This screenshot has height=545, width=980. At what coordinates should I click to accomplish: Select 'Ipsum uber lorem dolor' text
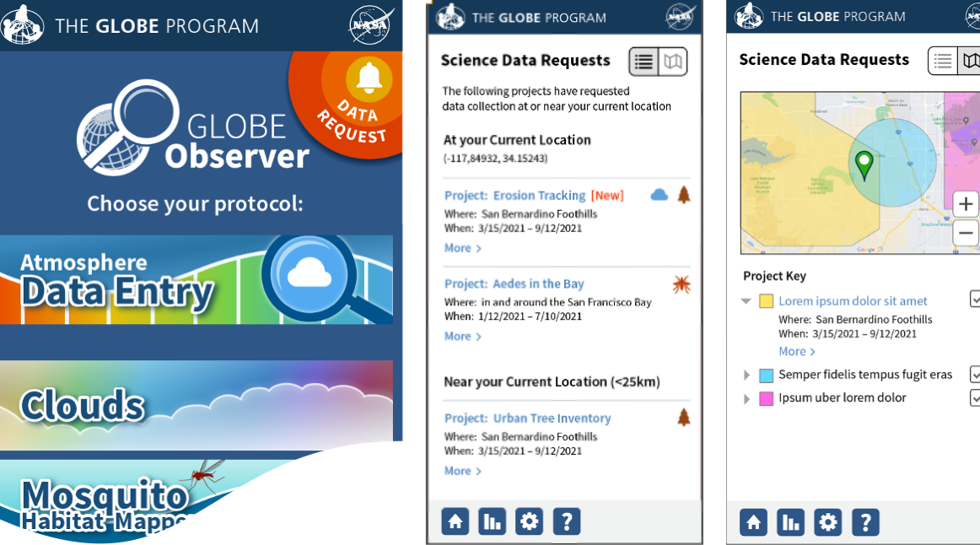842,397
